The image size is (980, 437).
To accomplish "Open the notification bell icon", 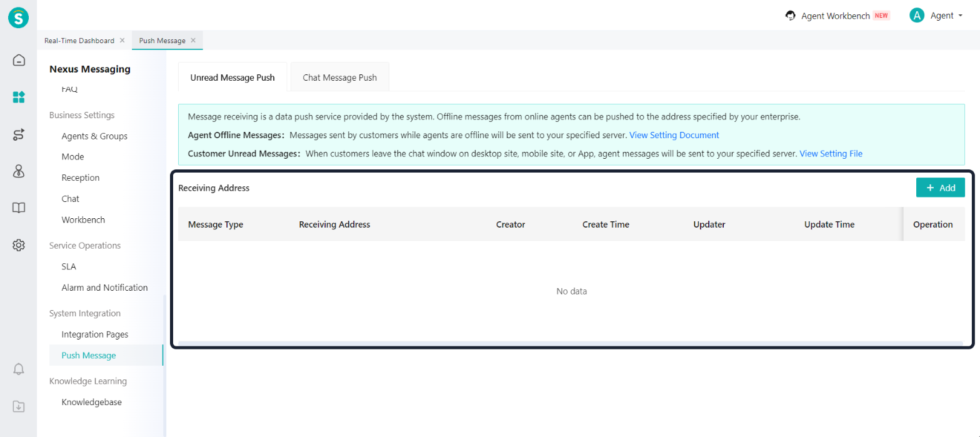I will (19, 369).
